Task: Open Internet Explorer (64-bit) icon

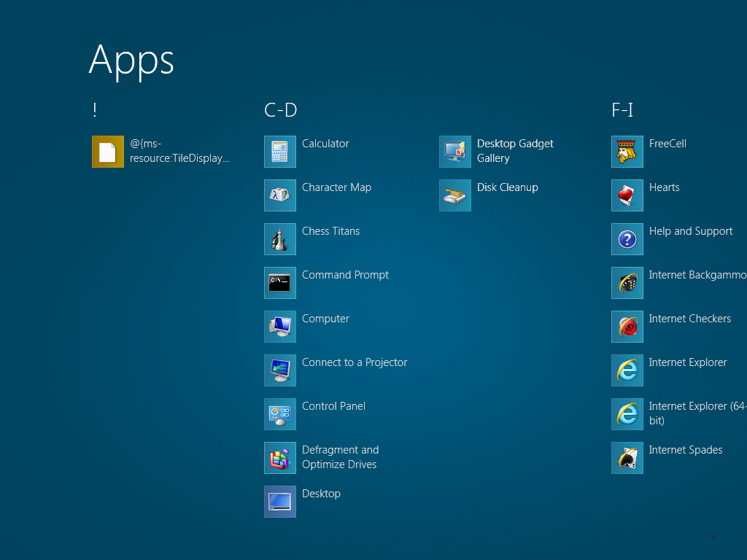Action: (x=627, y=414)
